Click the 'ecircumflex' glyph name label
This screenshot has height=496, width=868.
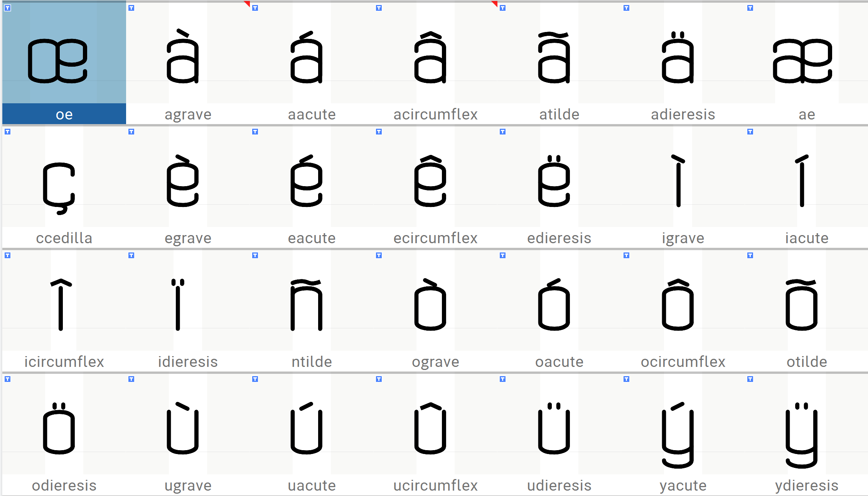pos(436,238)
